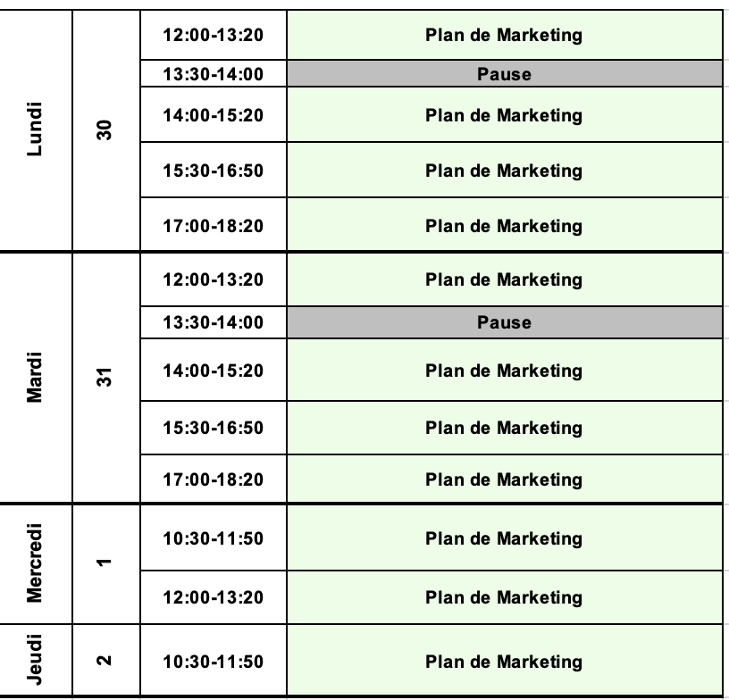
Task: Select the Lundi day cell
Action: pyautogui.click(x=36, y=130)
